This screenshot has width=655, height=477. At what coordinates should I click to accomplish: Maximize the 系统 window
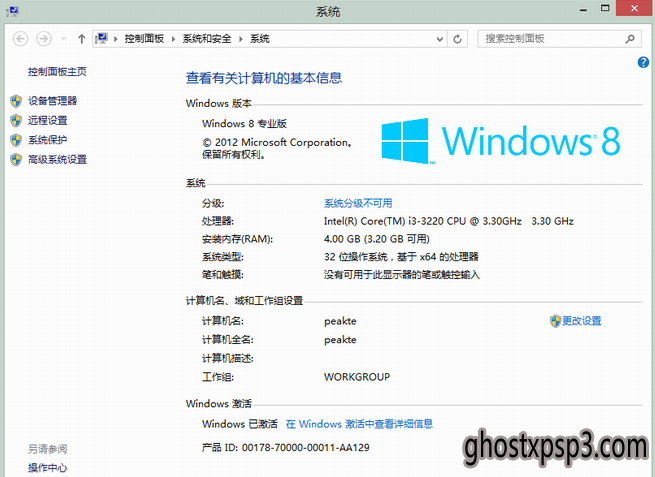point(605,8)
